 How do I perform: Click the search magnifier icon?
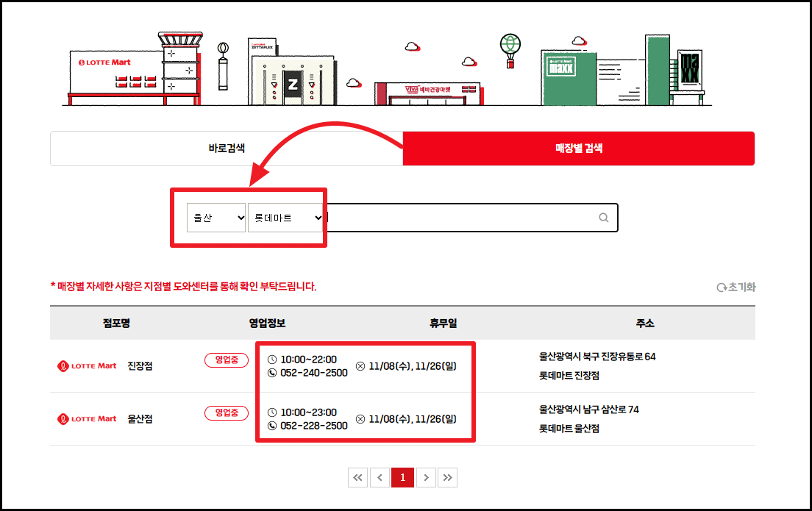tap(603, 217)
